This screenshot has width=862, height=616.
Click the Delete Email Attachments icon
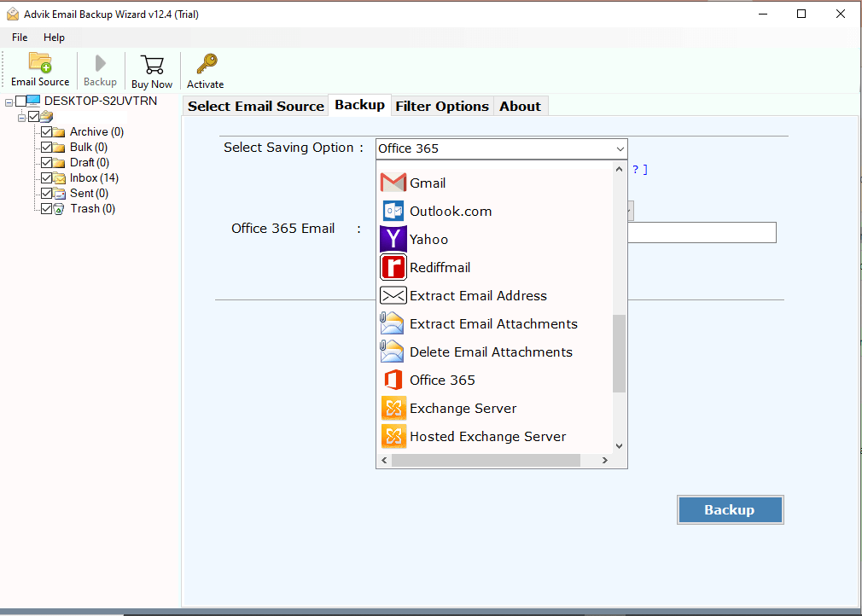point(392,352)
